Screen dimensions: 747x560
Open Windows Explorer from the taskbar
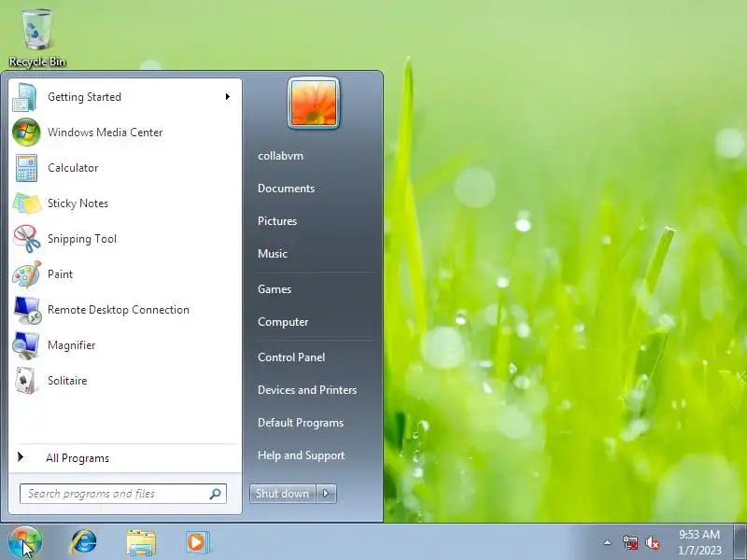[141, 542]
